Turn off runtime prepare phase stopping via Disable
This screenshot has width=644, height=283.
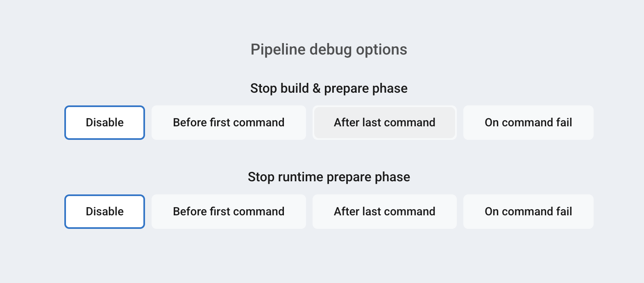click(x=104, y=212)
